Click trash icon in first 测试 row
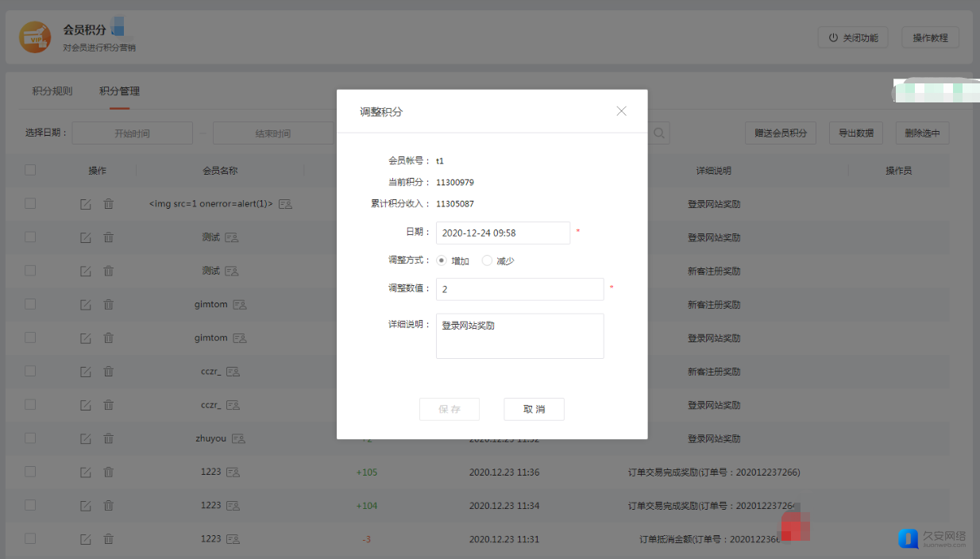 point(109,237)
